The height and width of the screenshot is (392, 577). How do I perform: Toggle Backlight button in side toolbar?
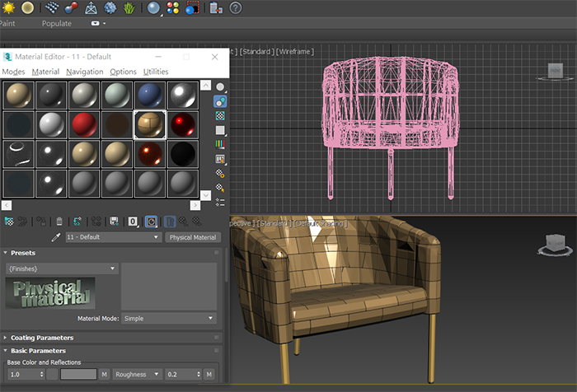pos(220,101)
